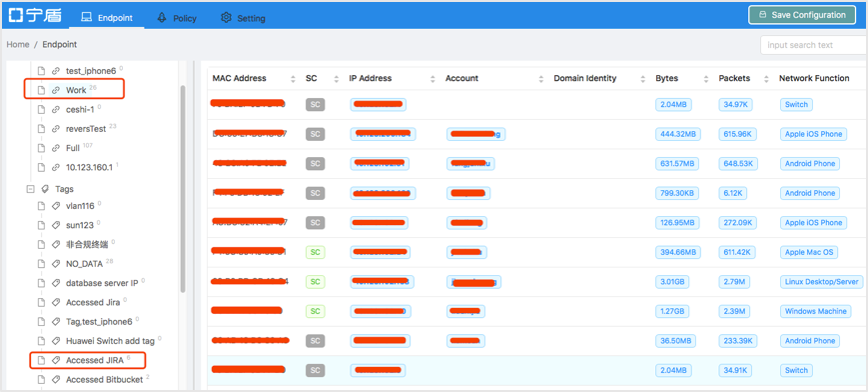Screen dimensions: 868x392
Task: Click the 233.39K packets value
Action: pyautogui.click(x=738, y=340)
